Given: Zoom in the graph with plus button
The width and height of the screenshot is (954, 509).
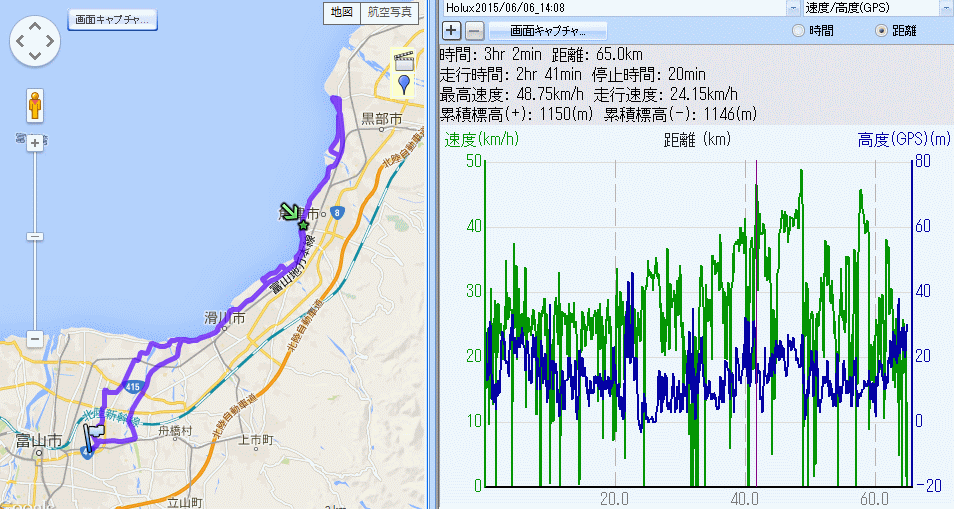Looking at the screenshot, I should 452,30.
